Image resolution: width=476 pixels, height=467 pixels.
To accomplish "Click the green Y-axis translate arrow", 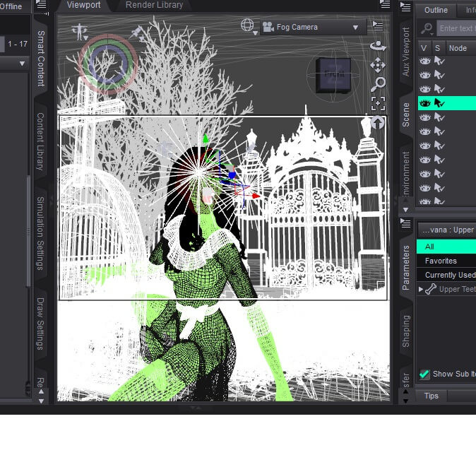I will click(x=206, y=138).
